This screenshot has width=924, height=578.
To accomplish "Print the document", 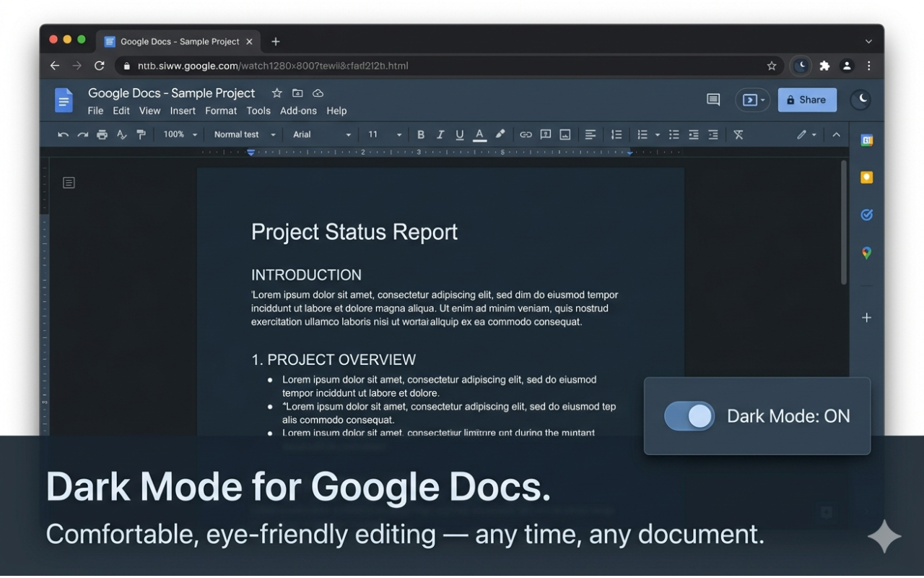I will pyautogui.click(x=102, y=134).
